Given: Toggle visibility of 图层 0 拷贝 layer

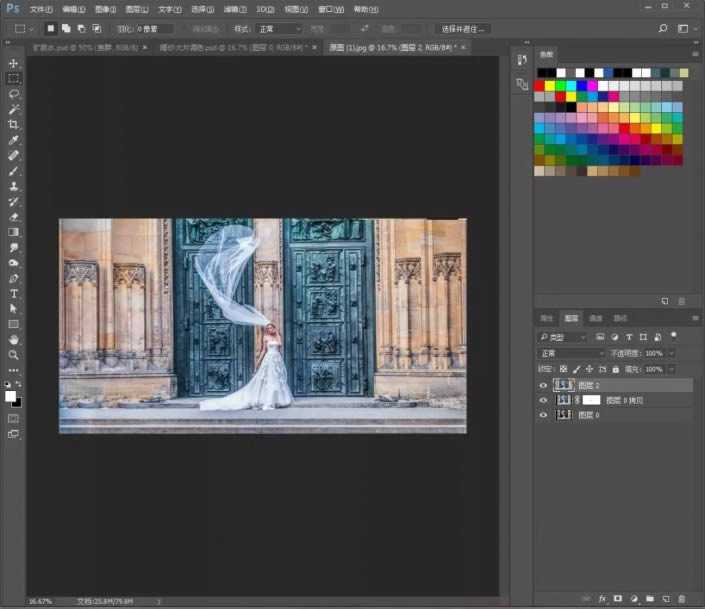Looking at the screenshot, I should point(544,400).
